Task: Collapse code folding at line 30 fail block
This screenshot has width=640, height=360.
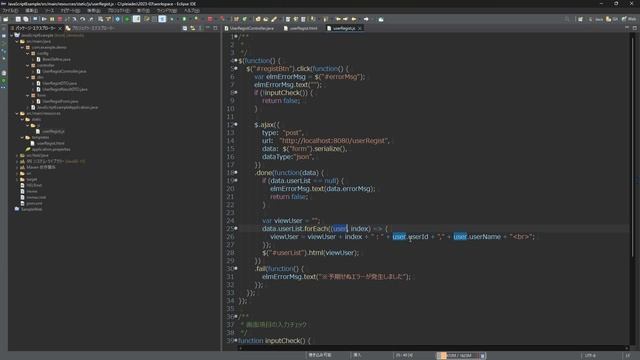Action: click(236, 269)
